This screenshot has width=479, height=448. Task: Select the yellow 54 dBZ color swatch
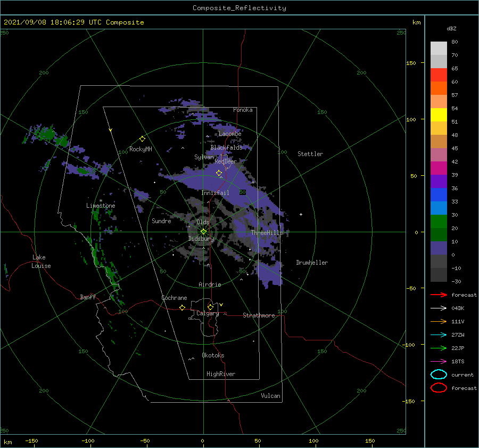pyautogui.click(x=439, y=115)
